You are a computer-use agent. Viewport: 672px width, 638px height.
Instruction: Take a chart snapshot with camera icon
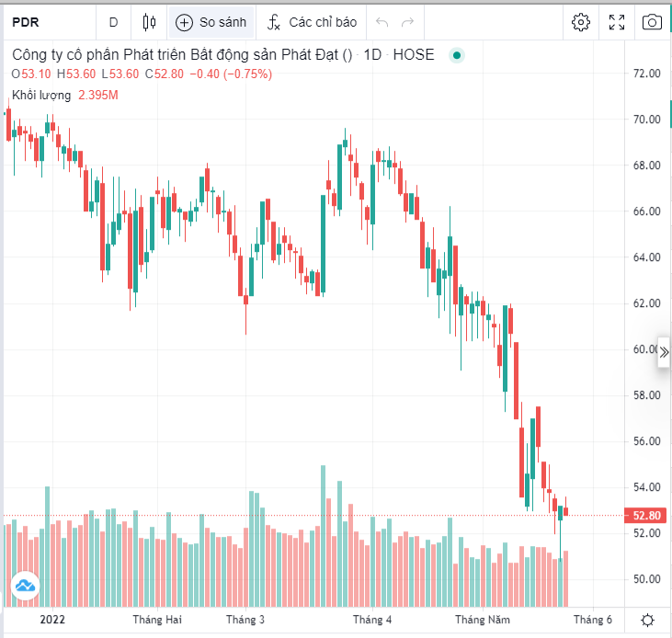click(x=652, y=22)
